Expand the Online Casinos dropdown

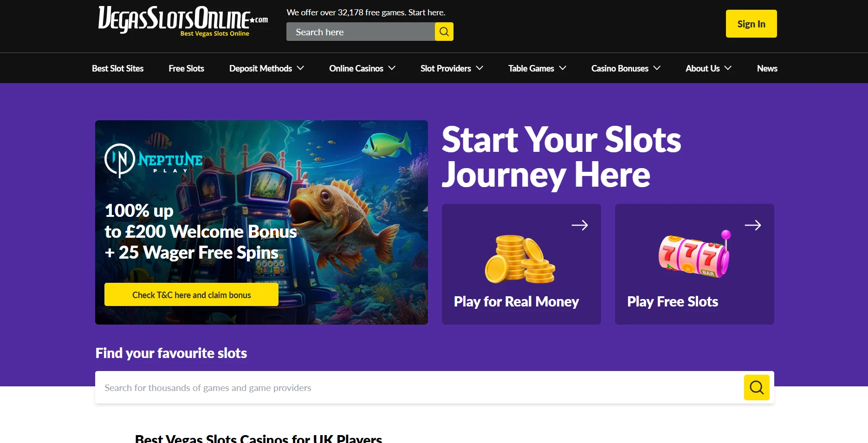(x=363, y=68)
